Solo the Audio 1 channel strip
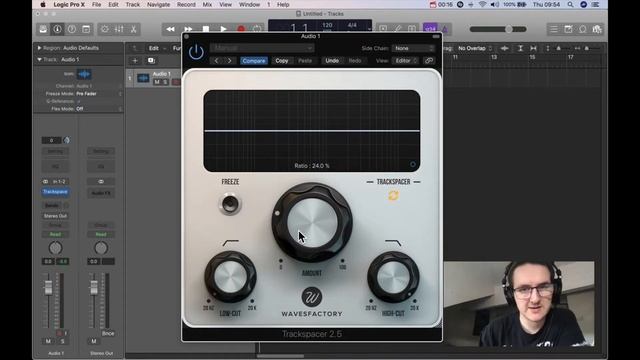The width and height of the screenshot is (640, 360). coord(62,341)
